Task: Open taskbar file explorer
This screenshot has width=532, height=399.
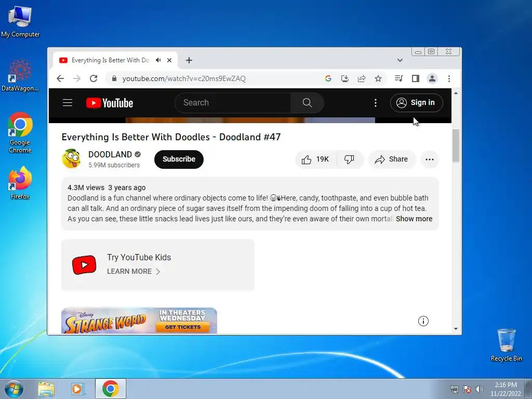Action: tap(46, 389)
